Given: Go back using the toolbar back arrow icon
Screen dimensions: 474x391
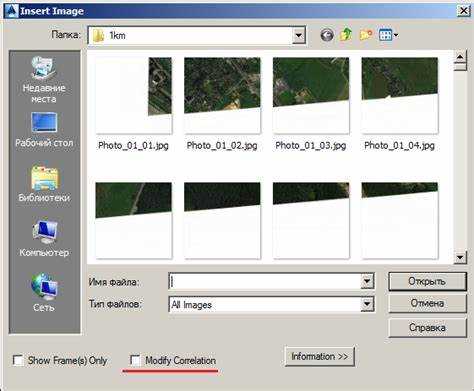Looking at the screenshot, I should [327, 35].
